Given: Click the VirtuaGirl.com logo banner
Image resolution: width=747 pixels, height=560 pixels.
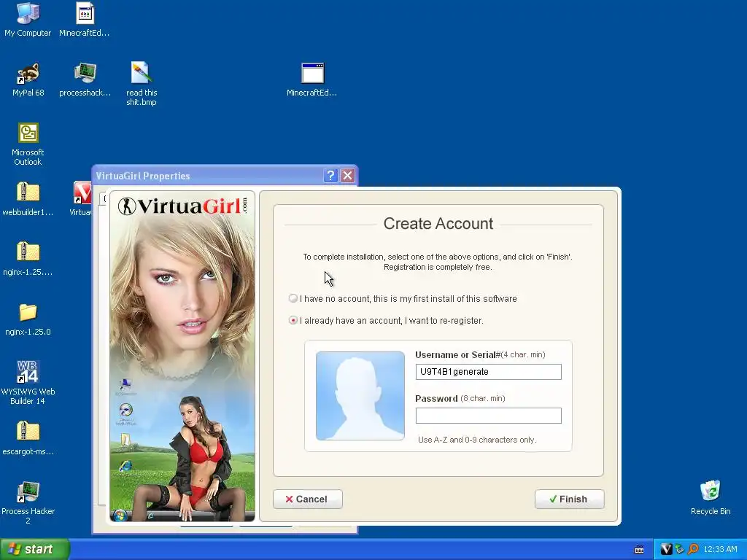Looking at the screenshot, I should click(x=183, y=206).
